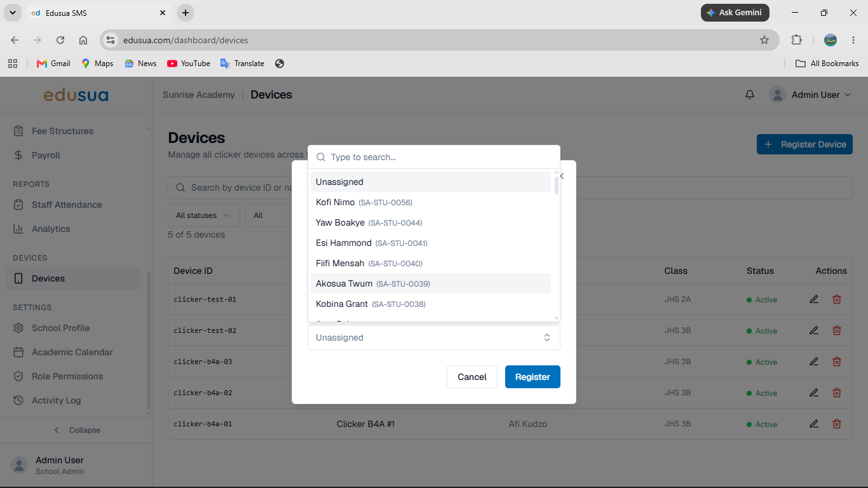868x488 pixels.
Task: Open the Google apps grid icon
Action: coord(12,64)
